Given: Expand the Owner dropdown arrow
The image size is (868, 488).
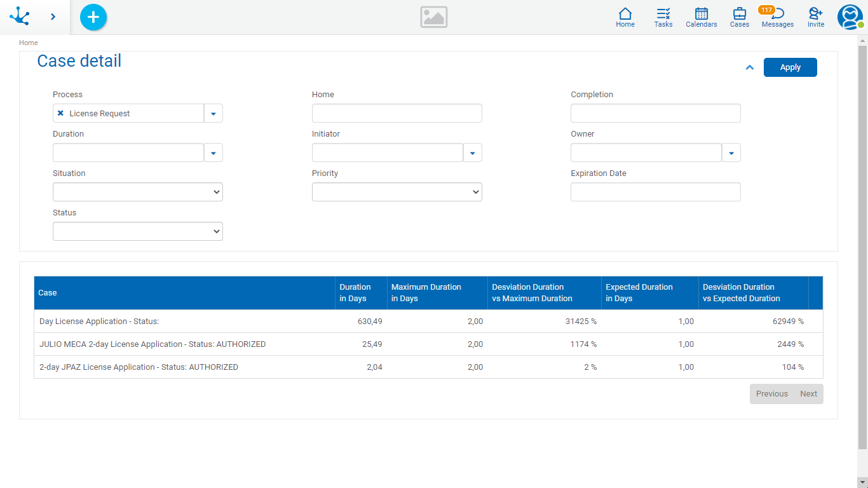Looking at the screenshot, I should pos(731,153).
